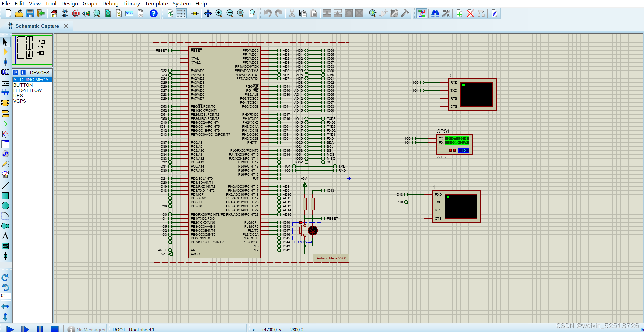Start the simulation with the Play button
The width and height of the screenshot is (644, 332).
tap(10, 329)
